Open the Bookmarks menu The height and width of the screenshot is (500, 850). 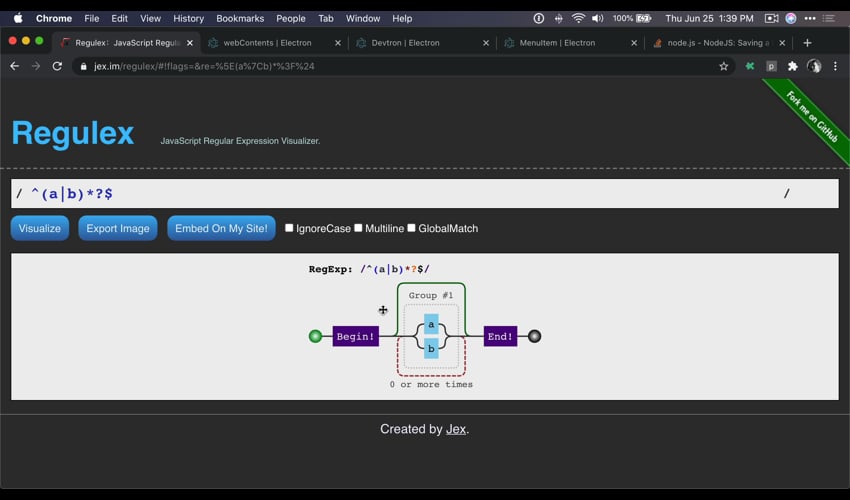coord(240,18)
